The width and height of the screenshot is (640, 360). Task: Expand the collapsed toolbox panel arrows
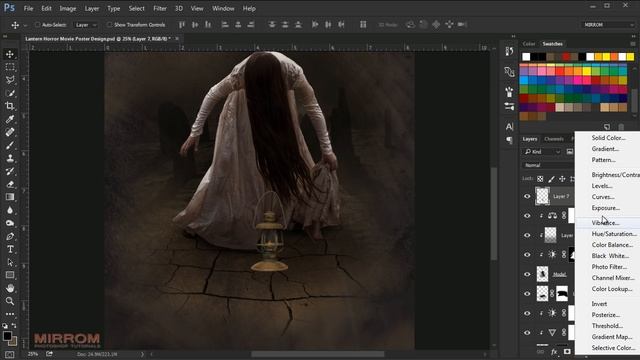point(5,36)
